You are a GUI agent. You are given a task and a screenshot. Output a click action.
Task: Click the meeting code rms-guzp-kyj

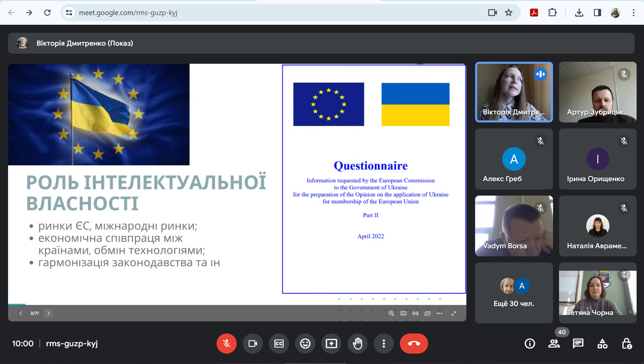[72, 344]
